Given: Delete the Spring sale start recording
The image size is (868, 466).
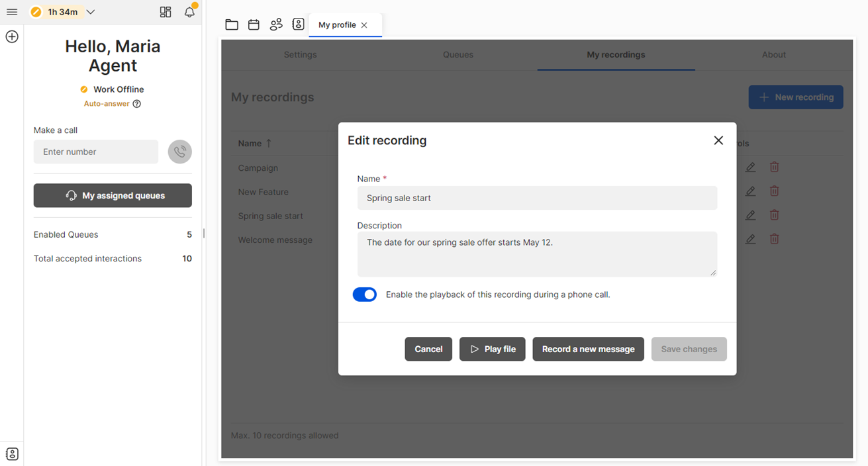Looking at the screenshot, I should [774, 215].
